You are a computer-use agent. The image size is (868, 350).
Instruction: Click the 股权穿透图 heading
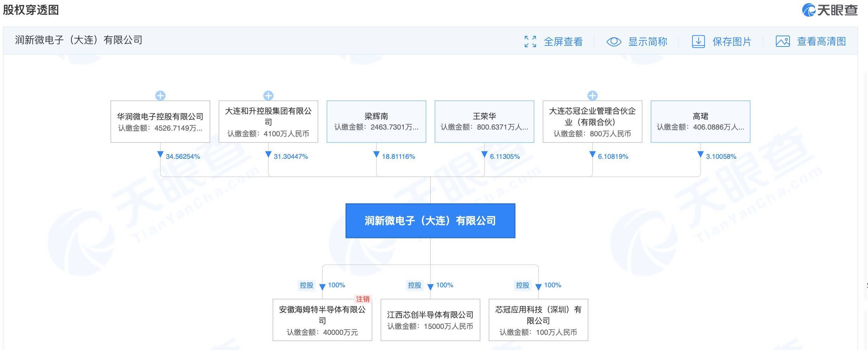point(31,10)
